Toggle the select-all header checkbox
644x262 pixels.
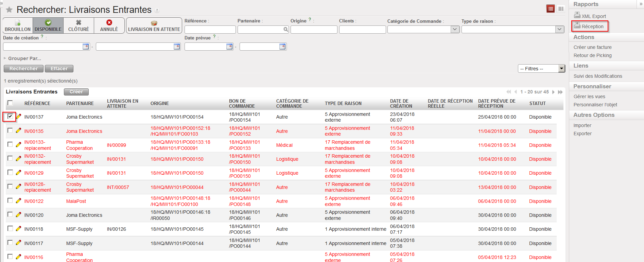click(10, 103)
